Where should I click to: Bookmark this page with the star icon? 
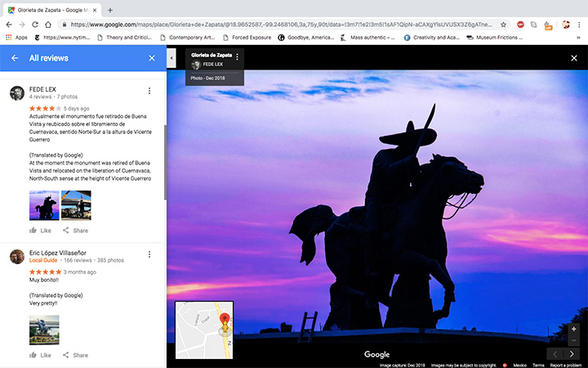pos(503,25)
